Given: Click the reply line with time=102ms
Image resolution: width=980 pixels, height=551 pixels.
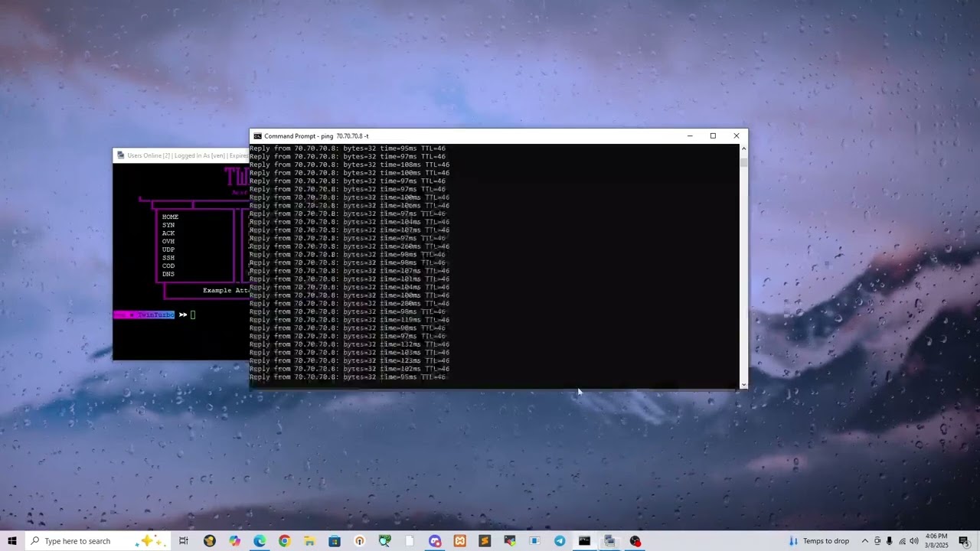Looking at the screenshot, I should click(x=349, y=369).
